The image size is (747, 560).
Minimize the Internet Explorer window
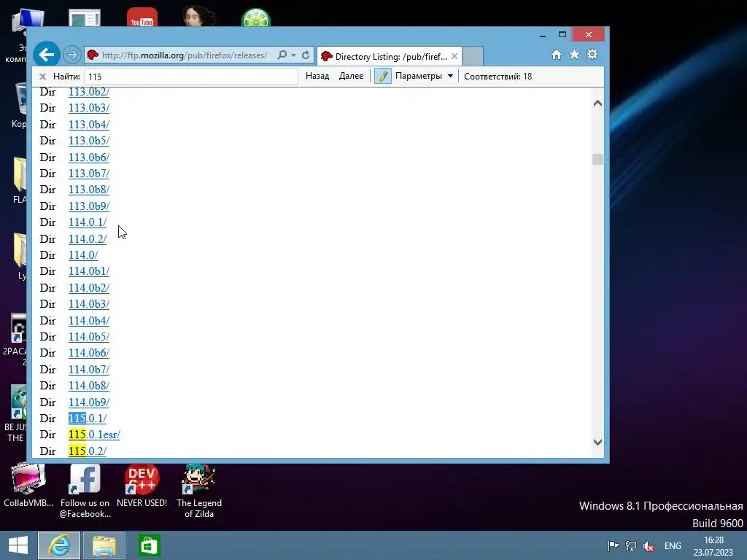543,35
